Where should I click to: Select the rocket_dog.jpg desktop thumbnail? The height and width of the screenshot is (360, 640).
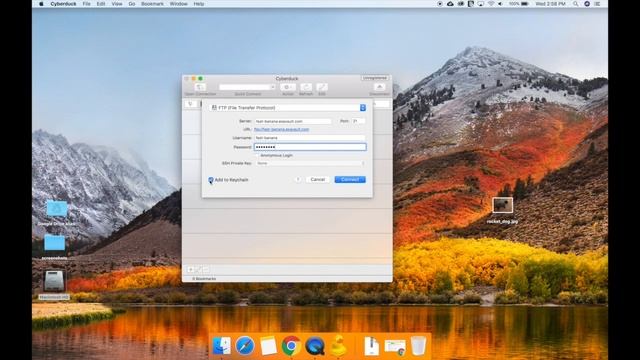pos(502,205)
